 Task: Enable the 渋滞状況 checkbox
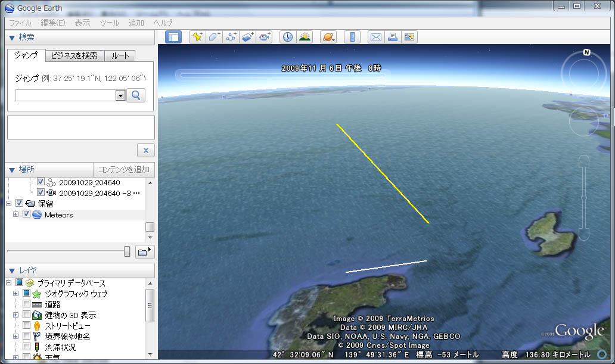click(26, 347)
